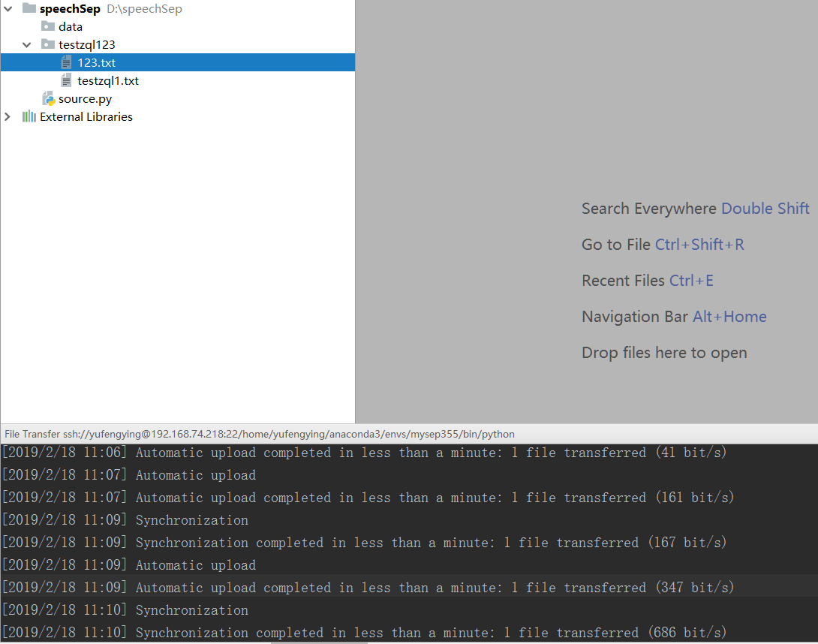Image resolution: width=818 pixels, height=644 pixels.
Task: Select the testzql123 folder label
Action: (86, 45)
